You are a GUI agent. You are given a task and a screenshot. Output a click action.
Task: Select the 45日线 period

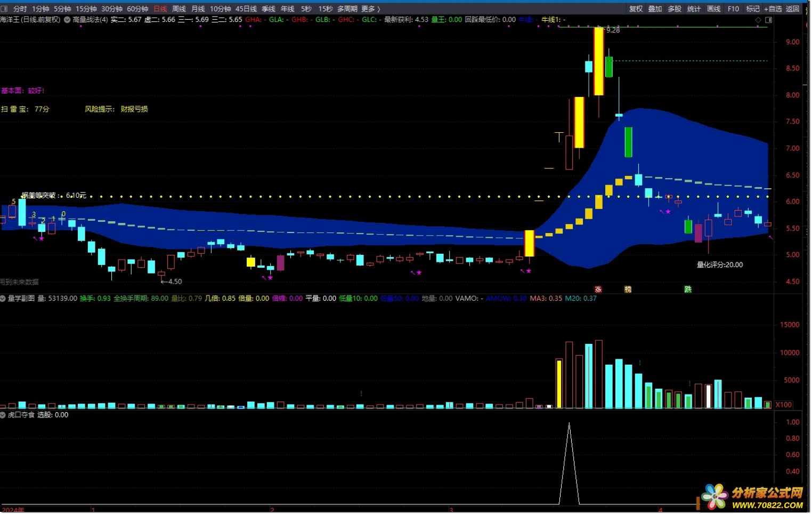point(246,9)
